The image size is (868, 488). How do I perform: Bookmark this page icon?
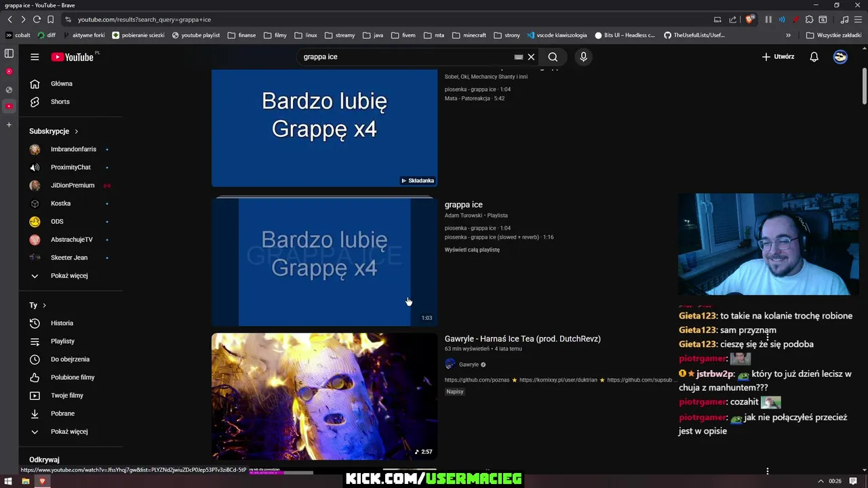[x=51, y=20]
